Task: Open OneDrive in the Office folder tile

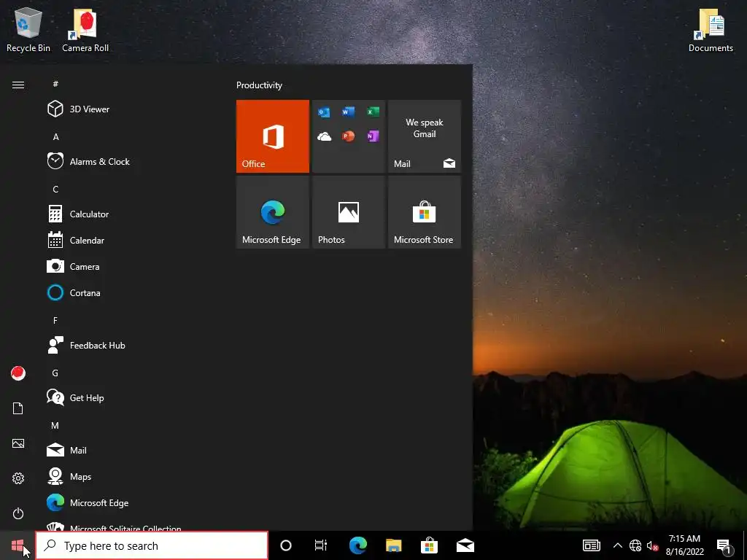Action: [324, 136]
